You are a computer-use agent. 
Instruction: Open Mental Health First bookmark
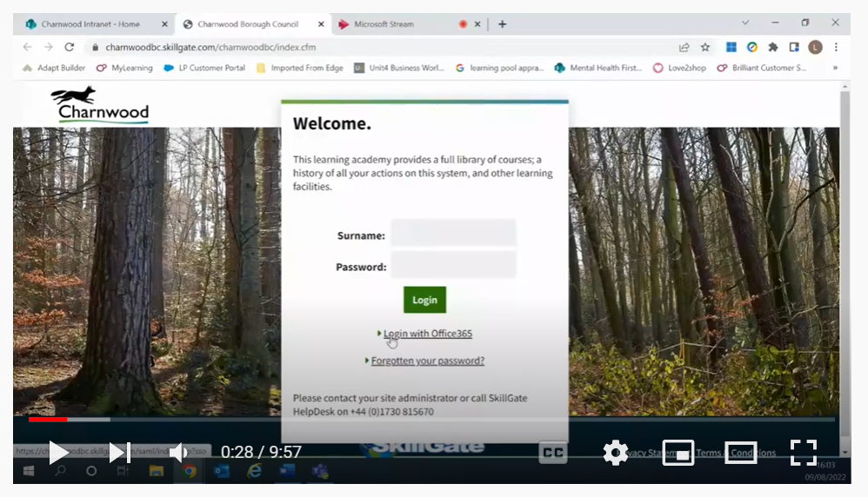[598, 68]
